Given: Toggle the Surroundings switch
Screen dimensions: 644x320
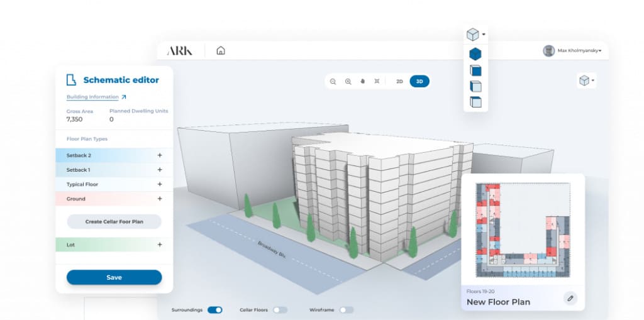Looking at the screenshot, I should (x=215, y=310).
